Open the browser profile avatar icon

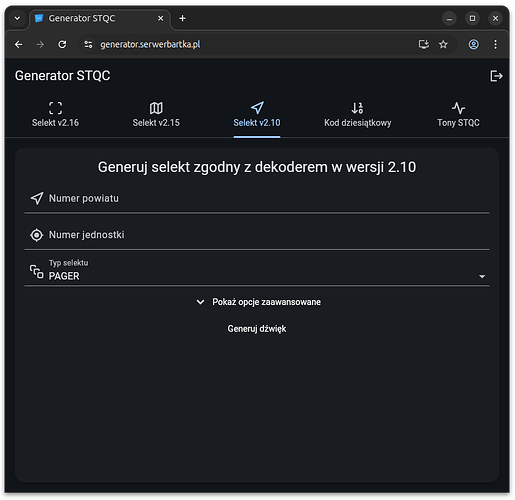tap(473, 44)
